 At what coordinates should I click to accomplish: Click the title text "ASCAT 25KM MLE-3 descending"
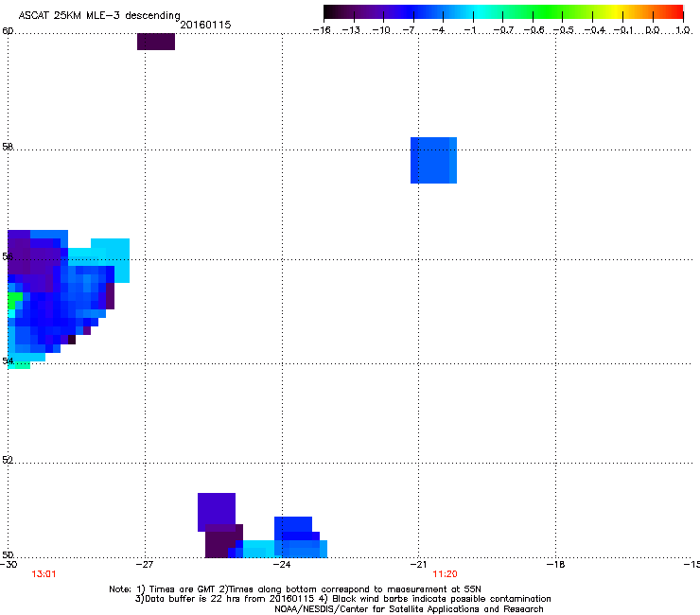tap(99, 16)
